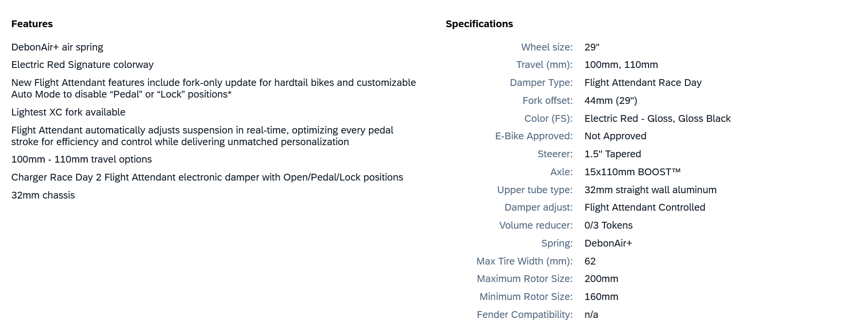
Task: Click the Fender Compatibility label
Action: 524,315
